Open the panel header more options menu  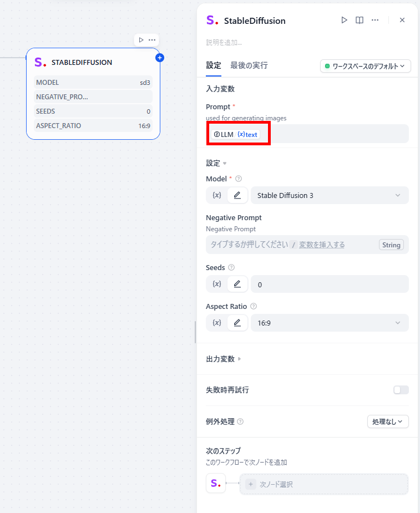tap(375, 21)
